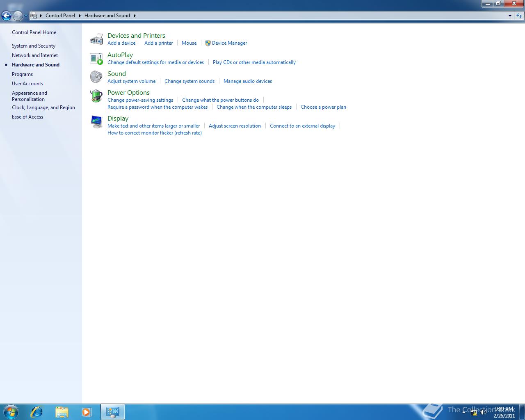Select the Control Panel taskbar button
This screenshot has height=420, width=525.
click(x=112, y=412)
